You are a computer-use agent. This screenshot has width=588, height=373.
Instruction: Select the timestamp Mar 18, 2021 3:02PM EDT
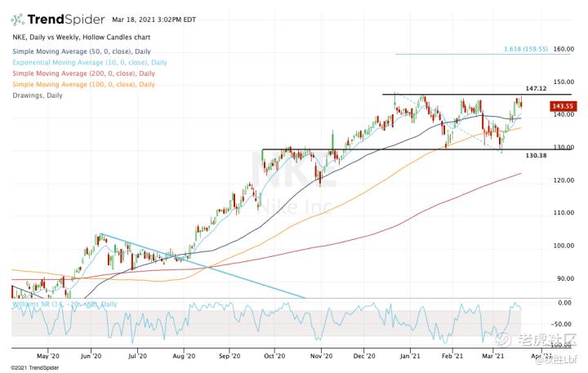154,20
